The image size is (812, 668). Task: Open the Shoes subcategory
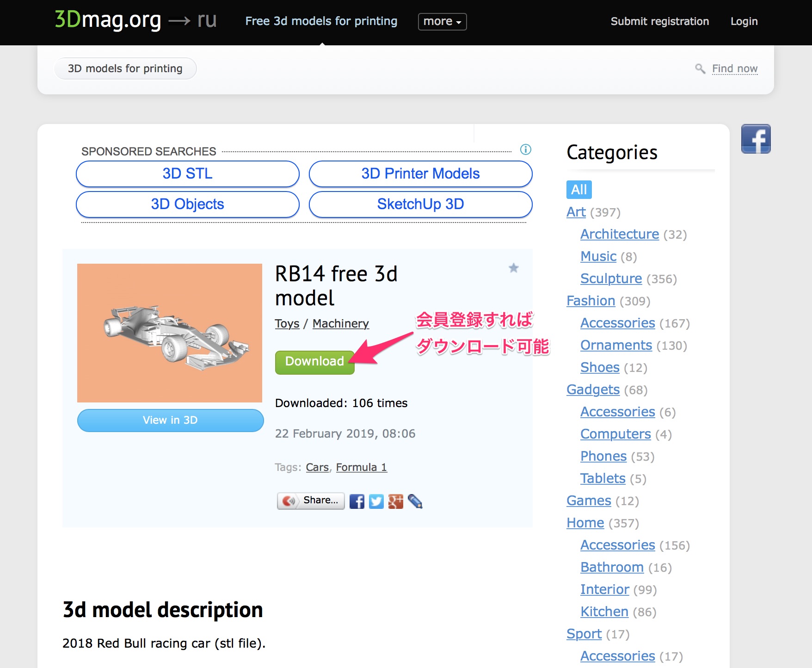600,367
